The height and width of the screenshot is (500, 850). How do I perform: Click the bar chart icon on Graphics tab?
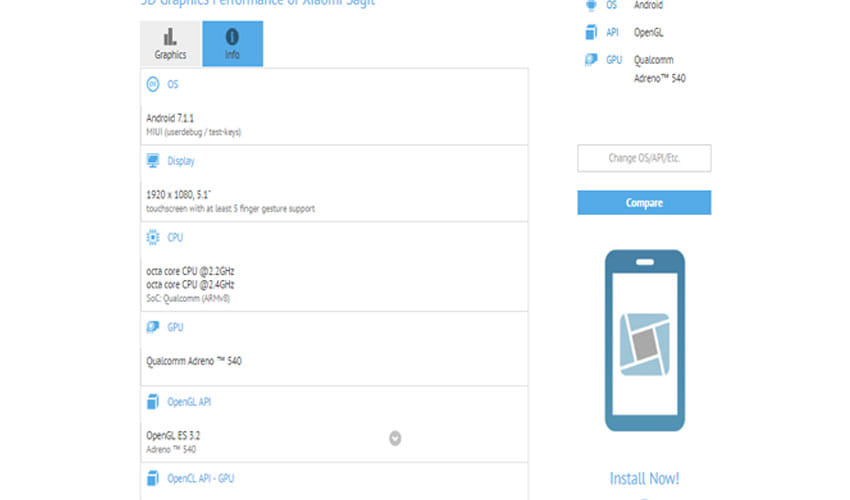[170, 37]
